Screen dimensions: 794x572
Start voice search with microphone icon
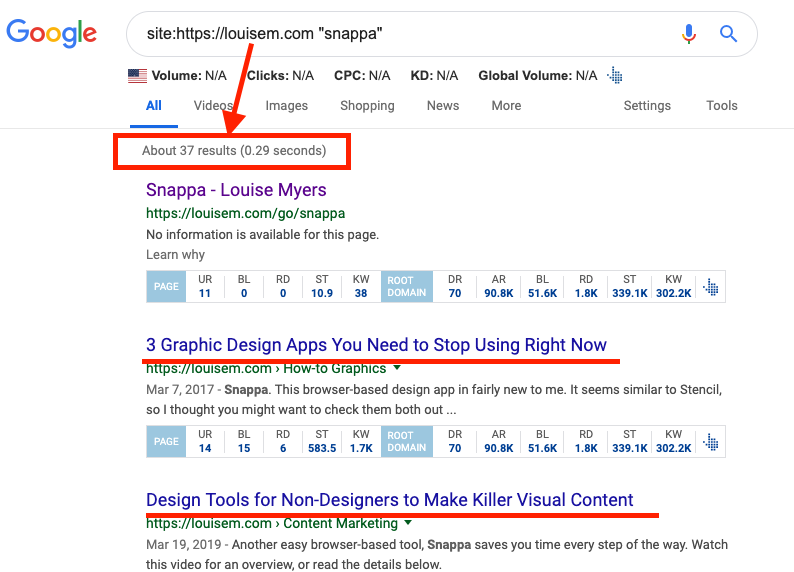[x=689, y=34]
